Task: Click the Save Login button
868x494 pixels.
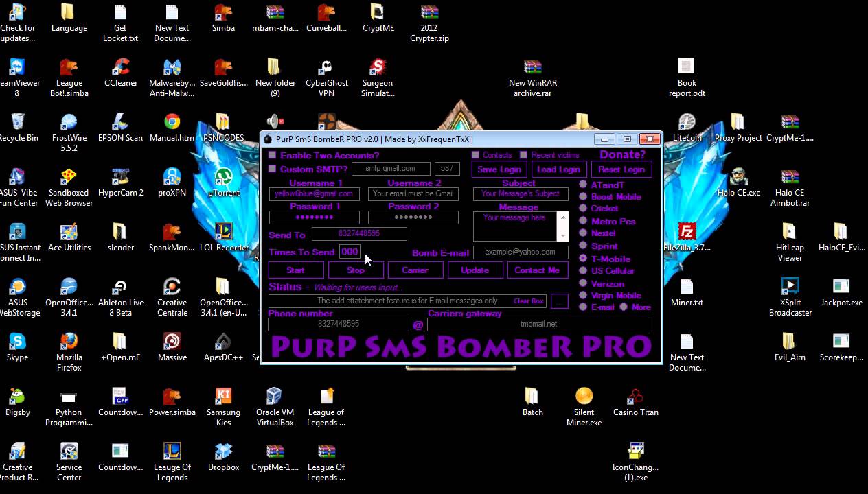Action: pyautogui.click(x=499, y=169)
